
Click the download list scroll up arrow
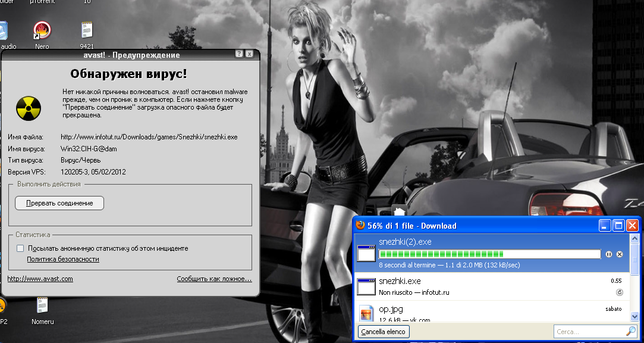click(634, 239)
